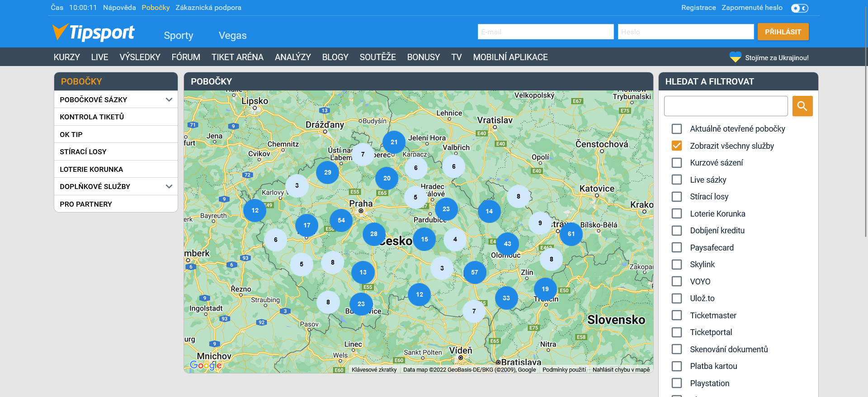
Task: Check Ticketmaster filter
Action: pyautogui.click(x=677, y=315)
